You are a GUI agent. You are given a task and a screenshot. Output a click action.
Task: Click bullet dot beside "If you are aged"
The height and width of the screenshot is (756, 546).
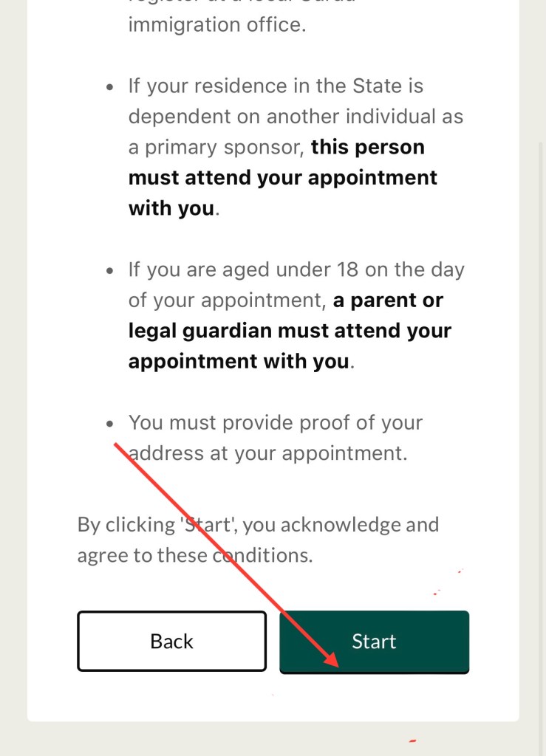pos(111,271)
